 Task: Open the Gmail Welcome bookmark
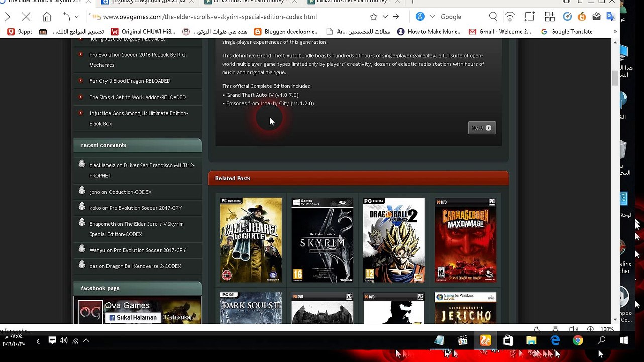pos(500,31)
